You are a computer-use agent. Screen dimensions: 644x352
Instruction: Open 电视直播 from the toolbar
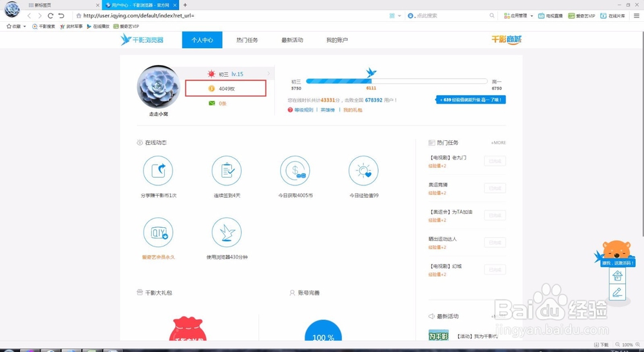pos(551,15)
